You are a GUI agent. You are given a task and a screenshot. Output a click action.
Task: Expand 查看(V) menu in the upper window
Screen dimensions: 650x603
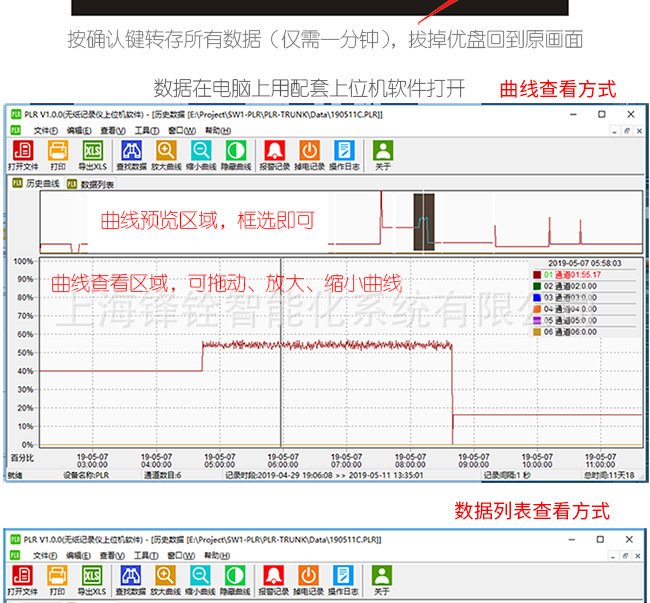click(x=113, y=130)
